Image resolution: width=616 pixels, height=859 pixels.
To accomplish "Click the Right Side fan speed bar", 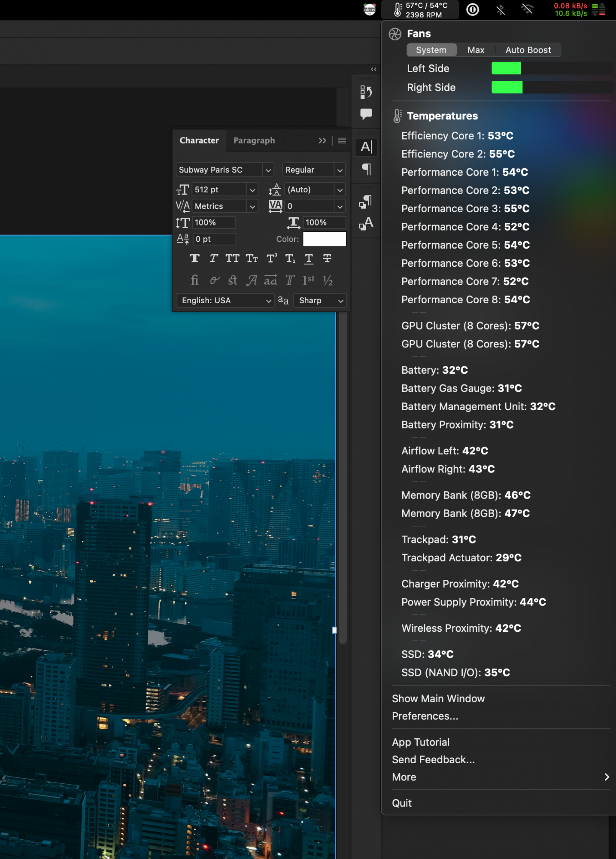I will click(552, 87).
